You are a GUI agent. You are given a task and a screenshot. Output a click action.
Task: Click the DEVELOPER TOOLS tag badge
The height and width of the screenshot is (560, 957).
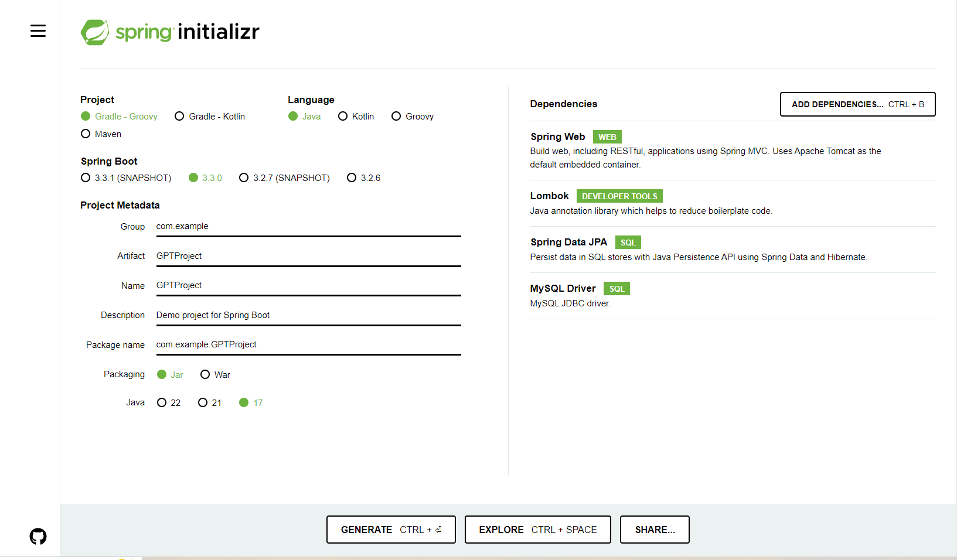pyautogui.click(x=619, y=196)
